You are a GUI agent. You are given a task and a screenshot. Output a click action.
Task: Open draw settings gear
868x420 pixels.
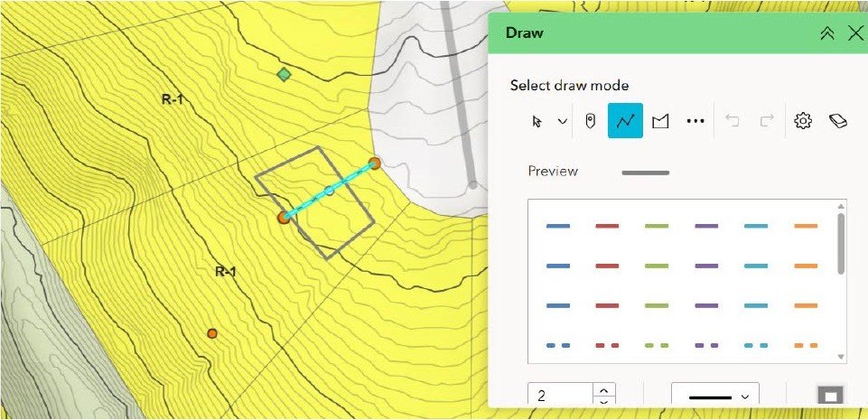click(x=802, y=121)
